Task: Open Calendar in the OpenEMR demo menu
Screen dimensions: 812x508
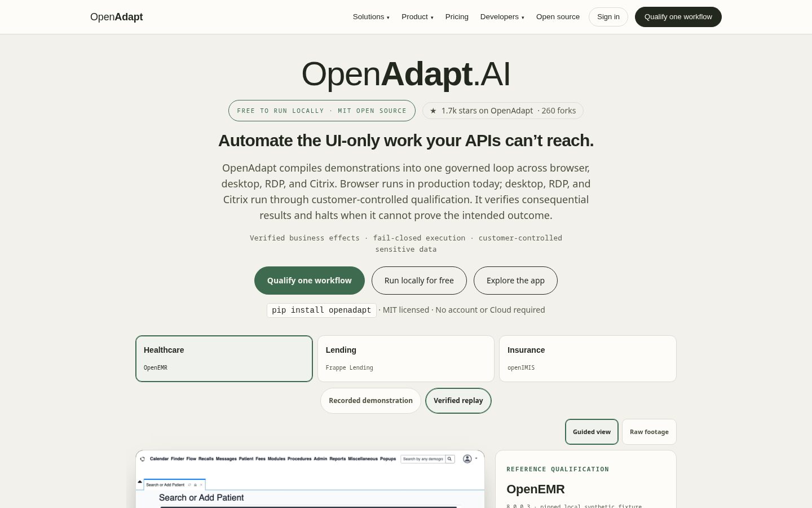Action: click(x=159, y=459)
